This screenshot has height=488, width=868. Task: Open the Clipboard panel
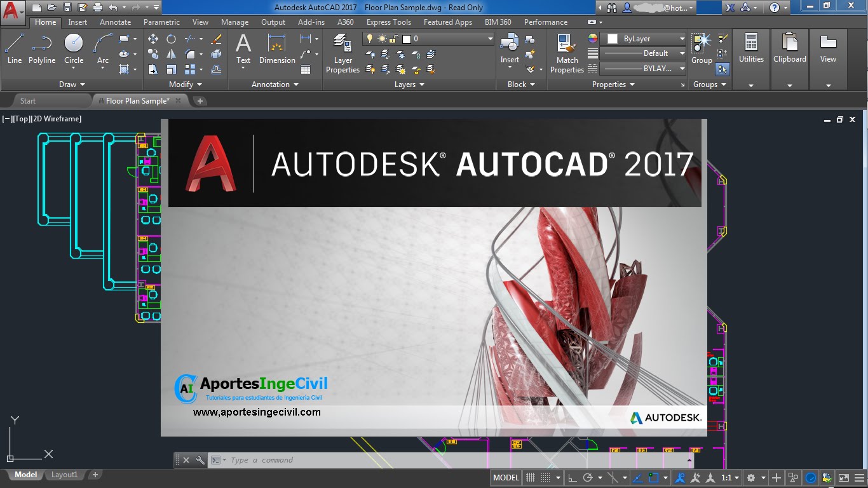[790, 60]
